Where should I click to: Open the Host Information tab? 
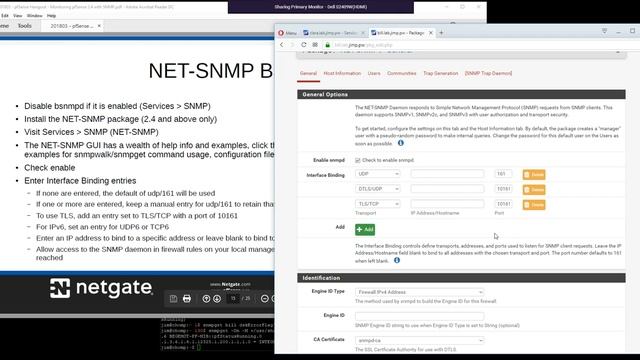coord(342,73)
